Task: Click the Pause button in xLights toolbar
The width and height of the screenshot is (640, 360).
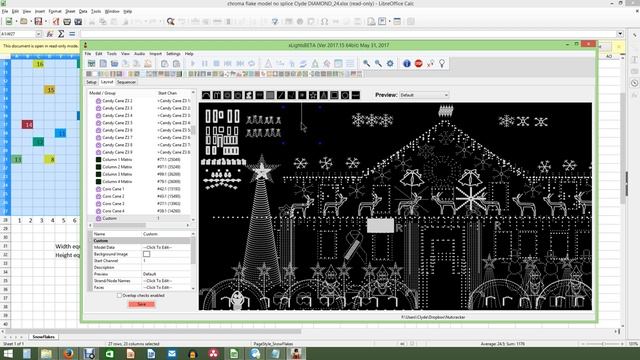Action: click(205, 64)
